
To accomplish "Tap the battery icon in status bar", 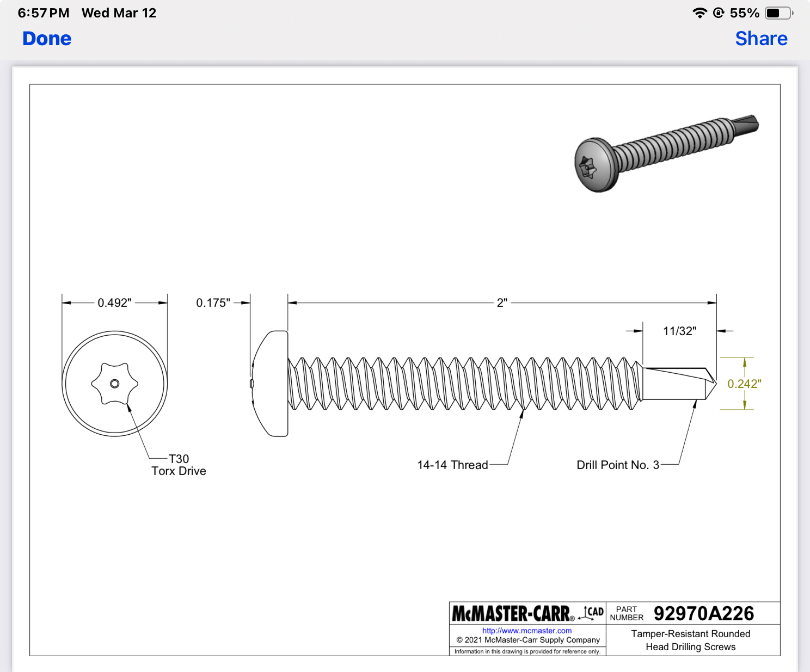I will click(778, 13).
